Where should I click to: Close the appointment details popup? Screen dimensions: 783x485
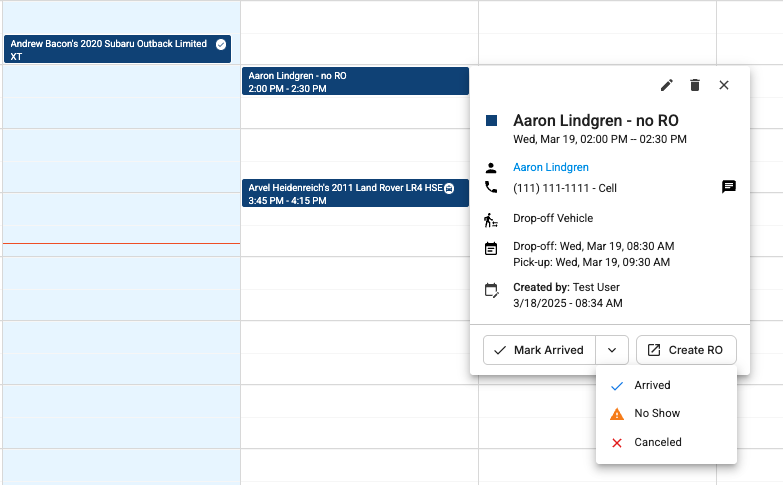(724, 85)
